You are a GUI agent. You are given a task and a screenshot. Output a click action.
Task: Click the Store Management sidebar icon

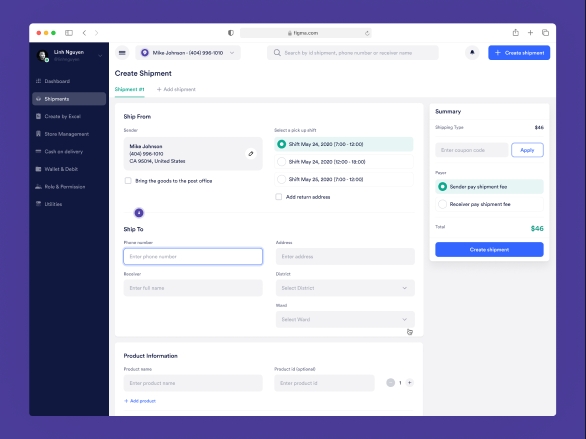click(x=38, y=134)
